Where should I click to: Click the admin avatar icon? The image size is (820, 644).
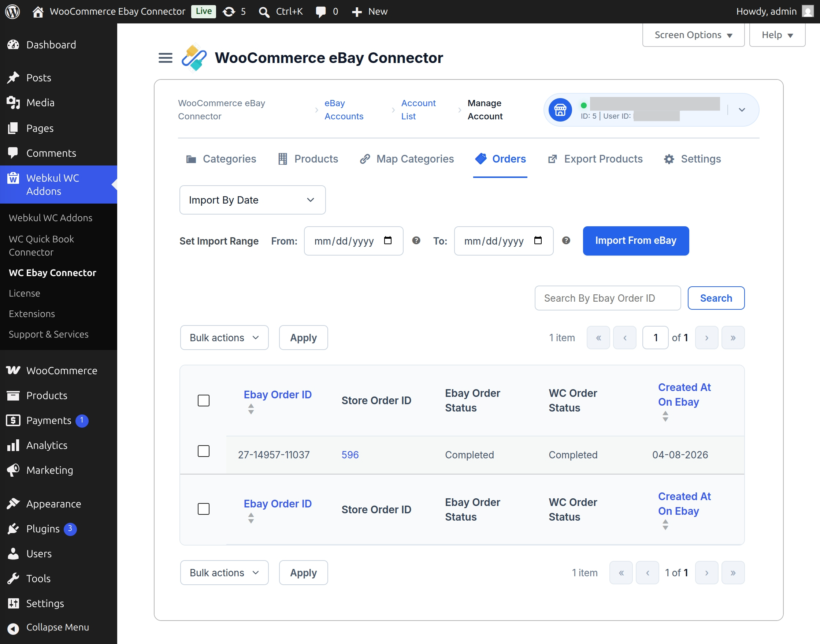point(807,11)
